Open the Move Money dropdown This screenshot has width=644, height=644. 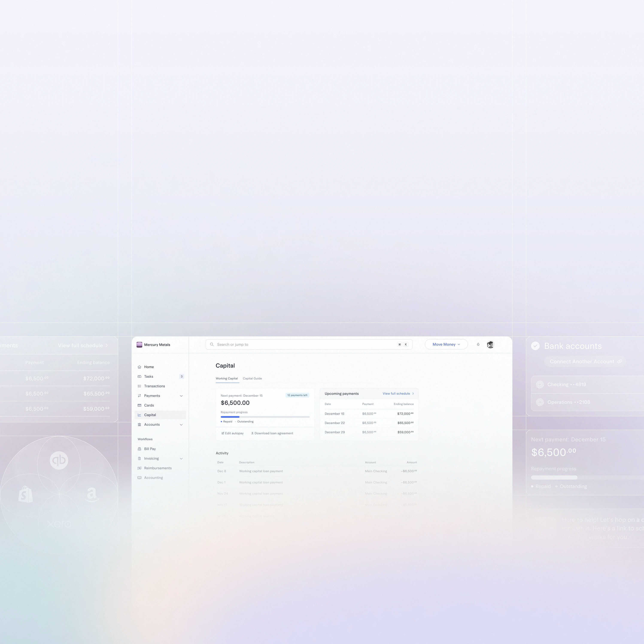pyautogui.click(x=446, y=344)
